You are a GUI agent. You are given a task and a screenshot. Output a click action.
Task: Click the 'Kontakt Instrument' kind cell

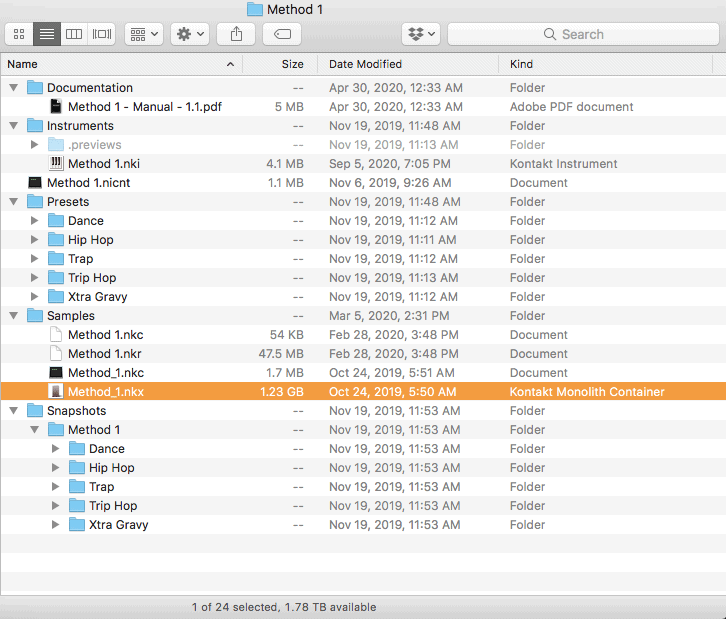click(563, 163)
